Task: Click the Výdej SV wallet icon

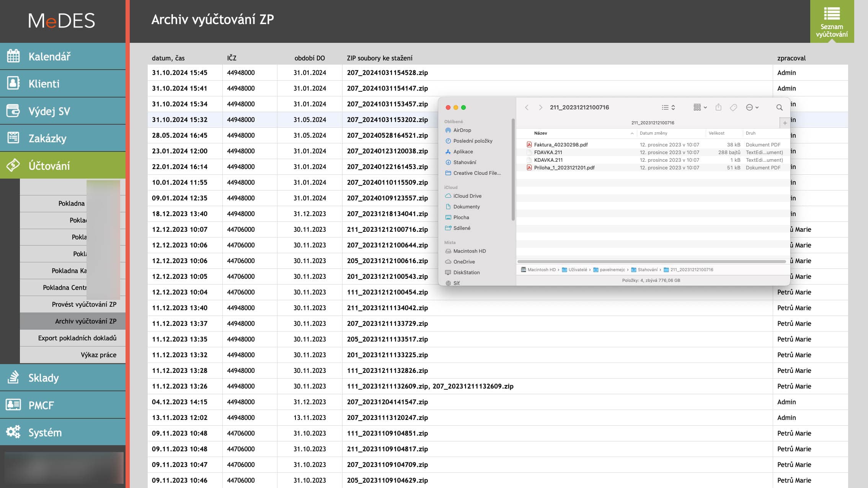Action: 13,111
